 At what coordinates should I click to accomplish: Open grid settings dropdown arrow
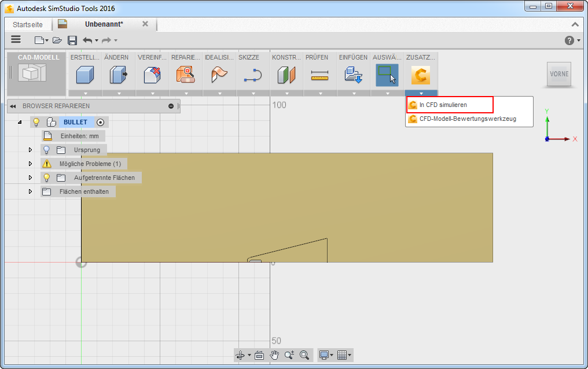pos(350,355)
